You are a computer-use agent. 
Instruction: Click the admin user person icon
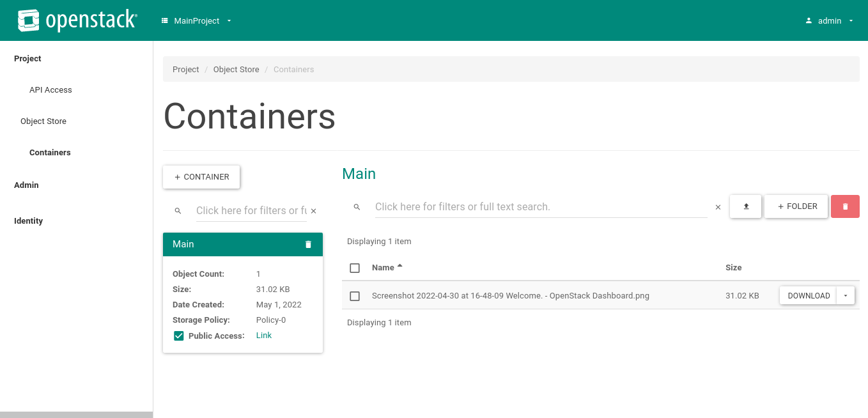(x=809, y=21)
